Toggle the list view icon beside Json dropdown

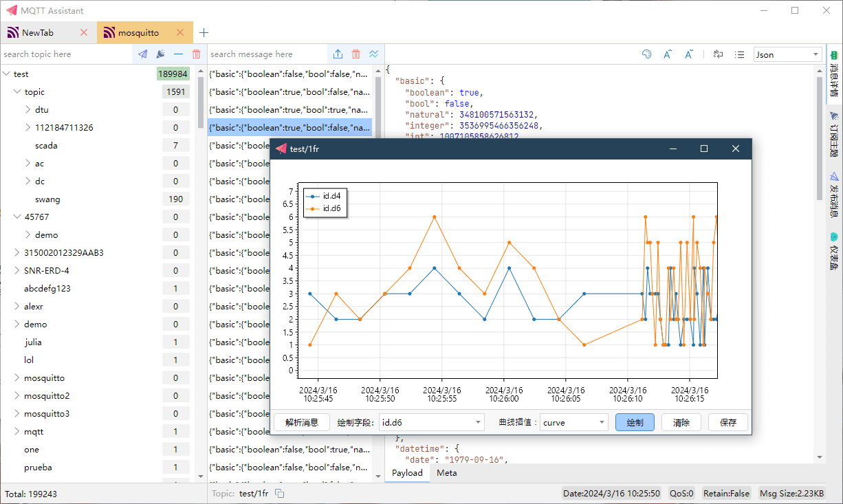(x=739, y=54)
